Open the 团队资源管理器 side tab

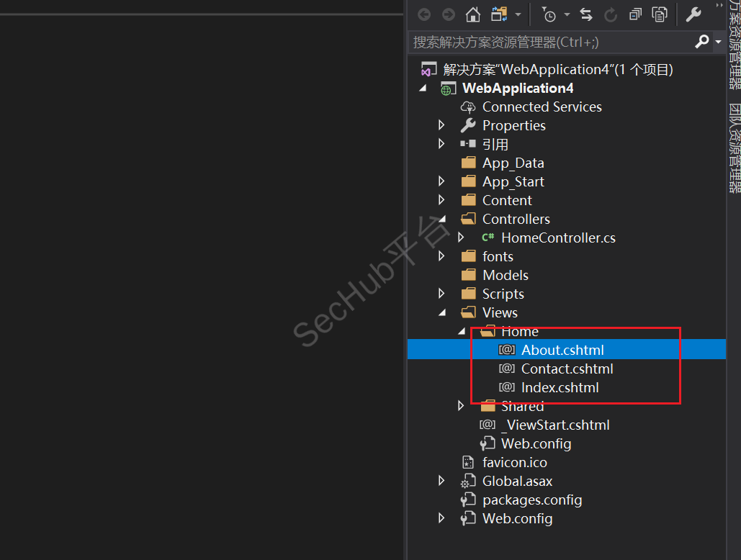coord(735,148)
